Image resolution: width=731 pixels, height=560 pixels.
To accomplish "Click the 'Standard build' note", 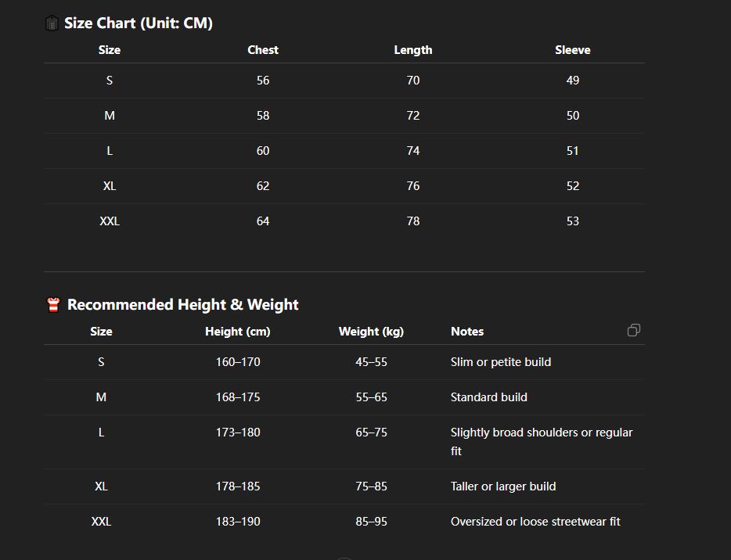I will tap(489, 397).
